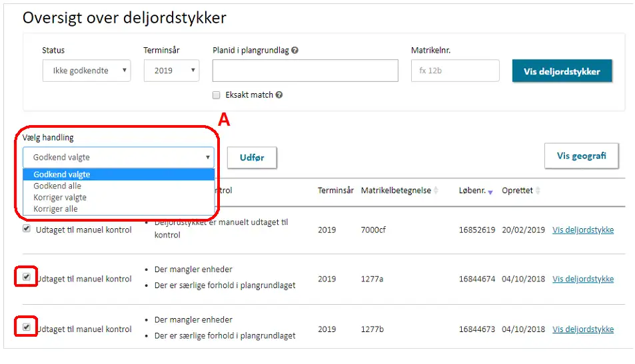Click help icon beside Eksakt match

pyautogui.click(x=279, y=95)
